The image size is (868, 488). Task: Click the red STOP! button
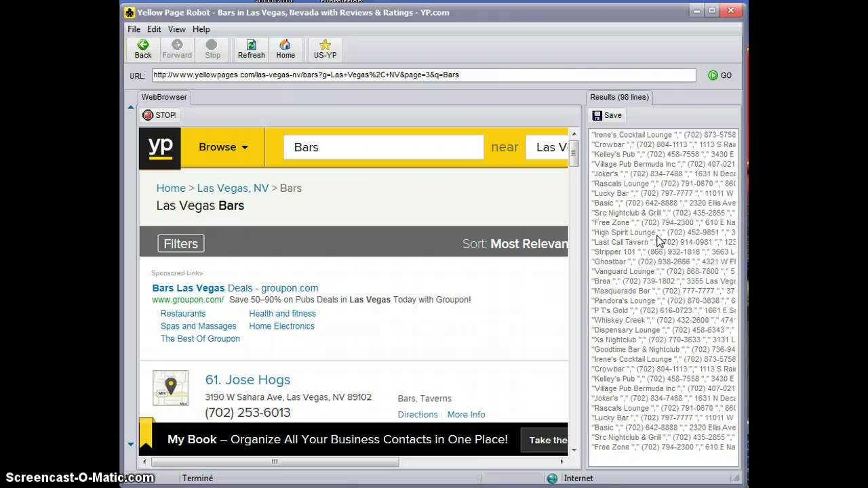(159, 115)
